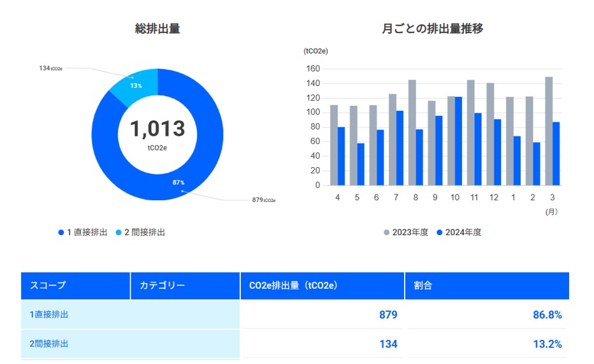Screen dimensions: 594x364
Task: Open the 2間接排出 row link
Action: [x=49, y=344]
